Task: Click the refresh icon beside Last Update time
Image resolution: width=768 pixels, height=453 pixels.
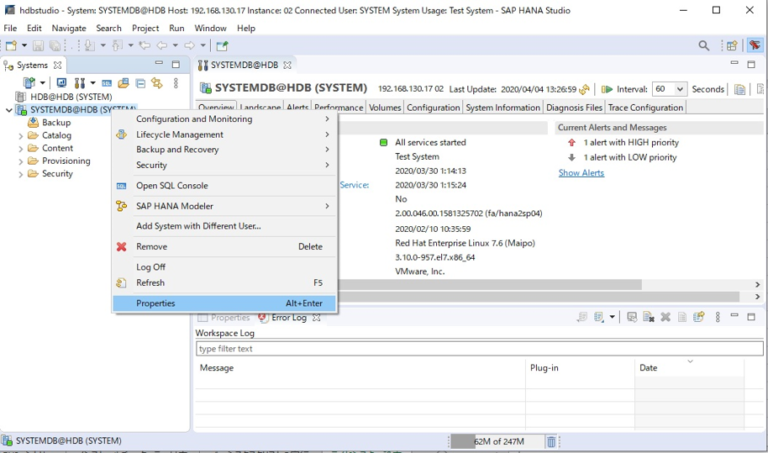Action: coord(585,89)
